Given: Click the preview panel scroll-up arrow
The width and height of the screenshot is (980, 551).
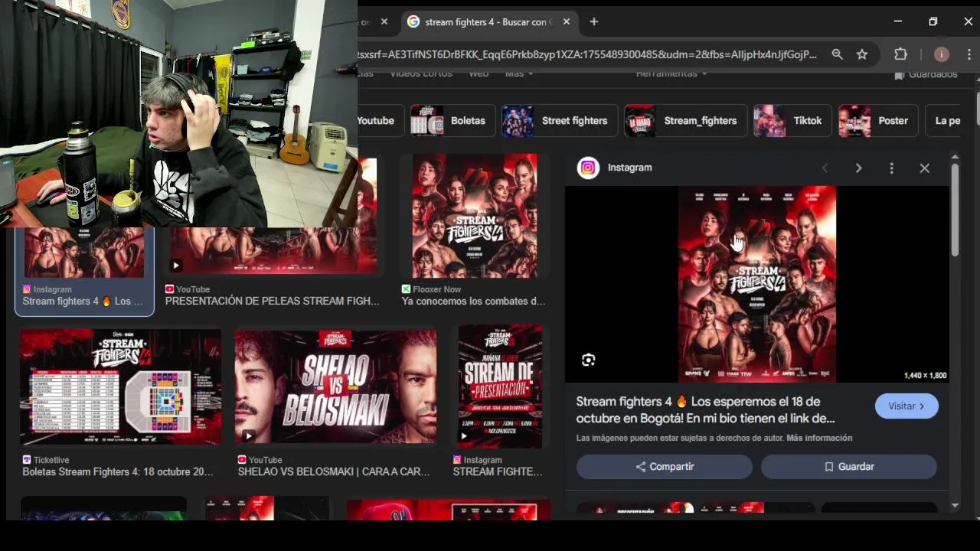Looking at the screenshot, I should (955, 157).
